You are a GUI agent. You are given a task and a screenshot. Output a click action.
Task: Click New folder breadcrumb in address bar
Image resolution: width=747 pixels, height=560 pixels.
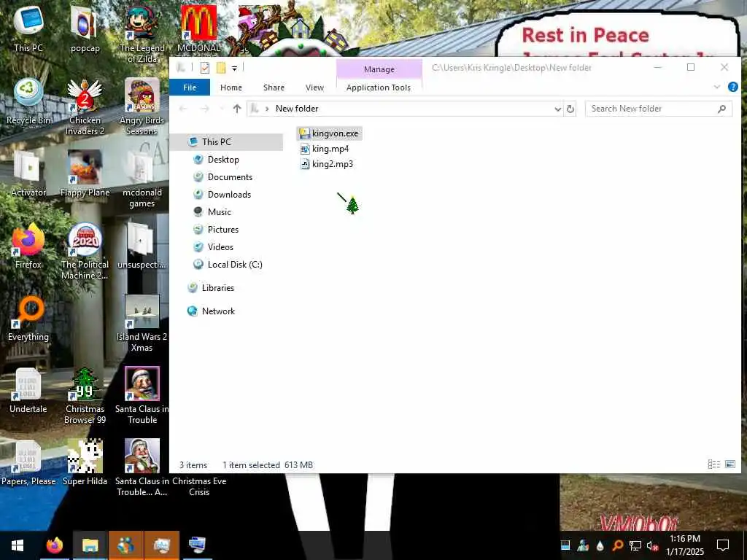pyautogui.click(x=297, y=109)
